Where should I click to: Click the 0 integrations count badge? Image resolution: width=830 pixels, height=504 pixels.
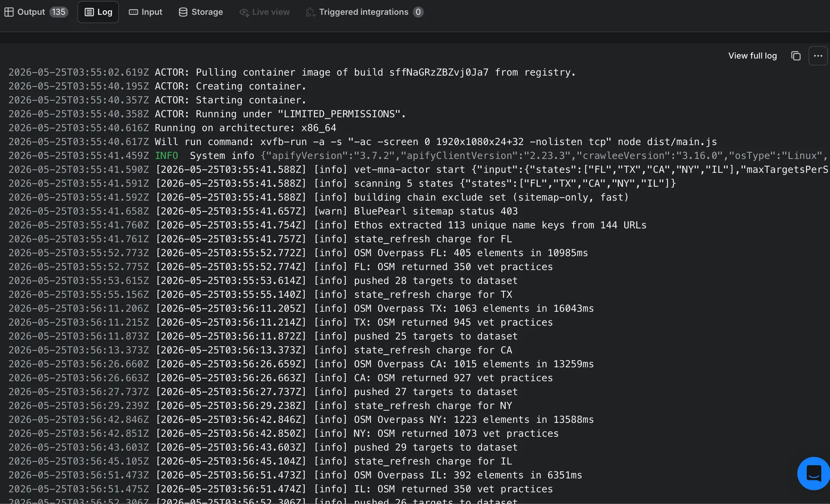pos(418,12)
